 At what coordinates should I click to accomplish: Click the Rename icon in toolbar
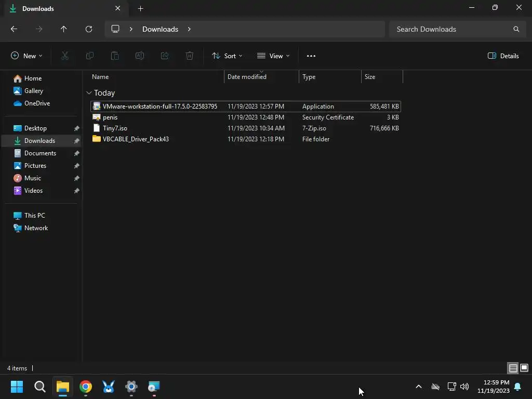click(140, 56)
